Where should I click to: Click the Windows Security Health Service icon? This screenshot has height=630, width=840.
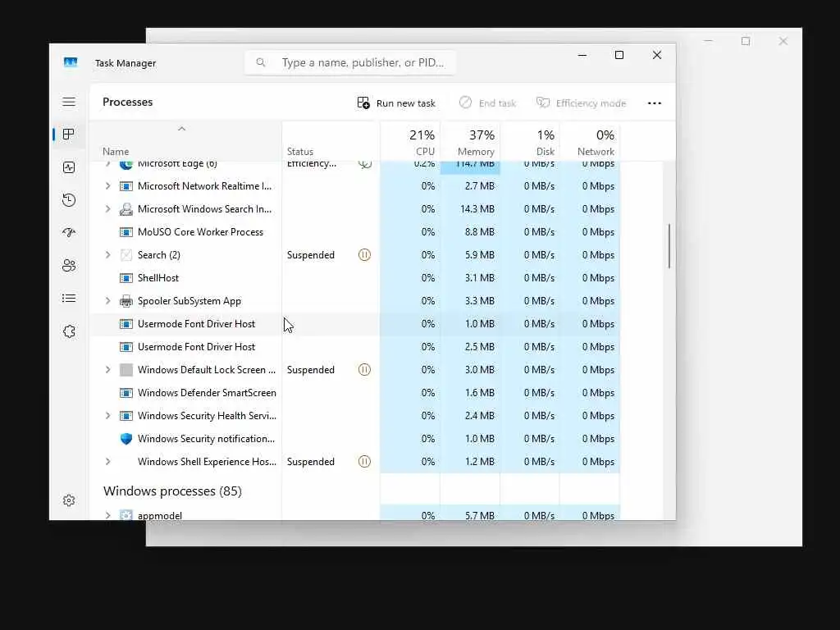tap(126, 416)
